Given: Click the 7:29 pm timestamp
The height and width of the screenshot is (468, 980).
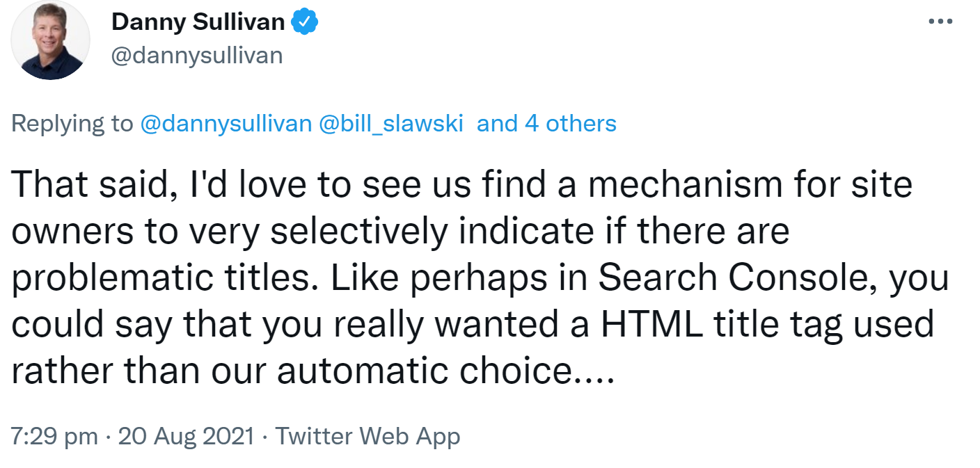Looking at the screenshot, I should tap(54, 437).
